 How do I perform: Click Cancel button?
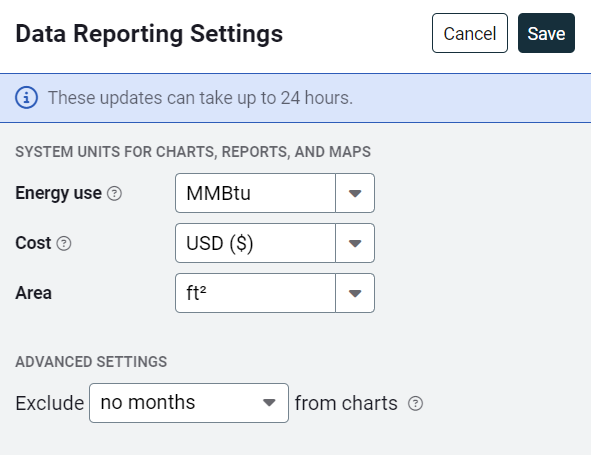click(470, 33)
